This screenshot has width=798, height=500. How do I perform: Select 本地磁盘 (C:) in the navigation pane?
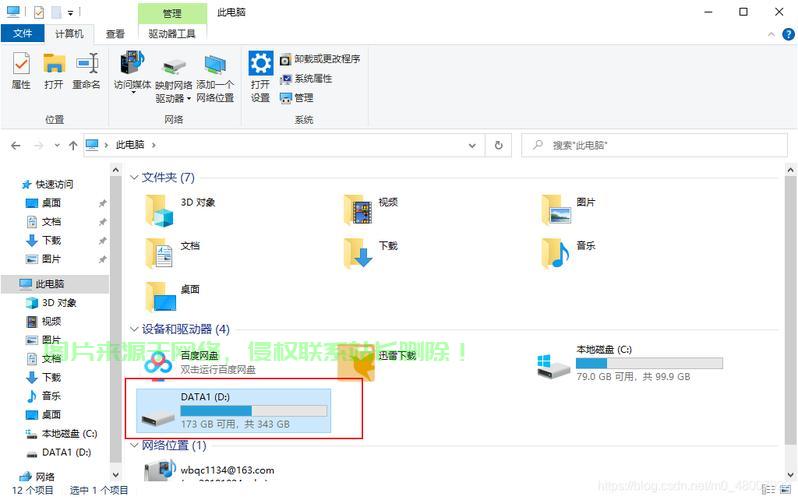click(x=69, y=434)
